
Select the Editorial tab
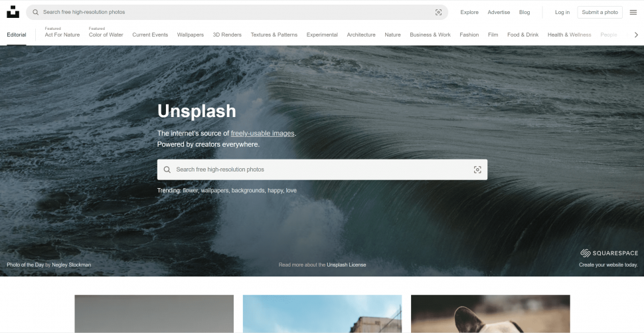point(17,35)
